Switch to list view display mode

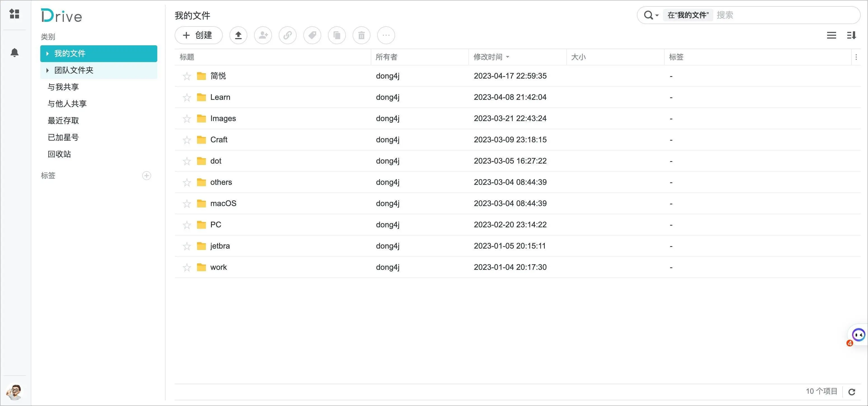(x=831, y=35)
